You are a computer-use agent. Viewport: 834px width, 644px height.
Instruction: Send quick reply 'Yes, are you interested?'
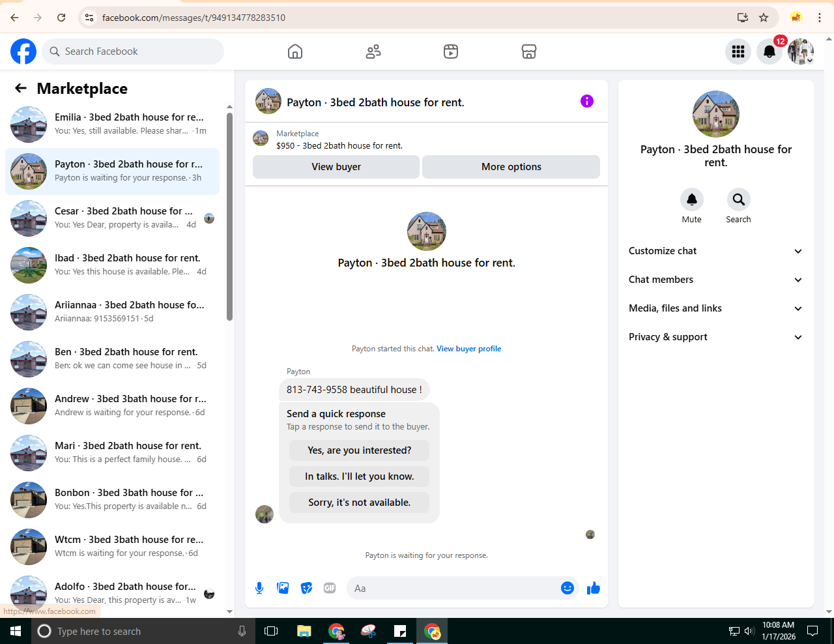(360, 450)
